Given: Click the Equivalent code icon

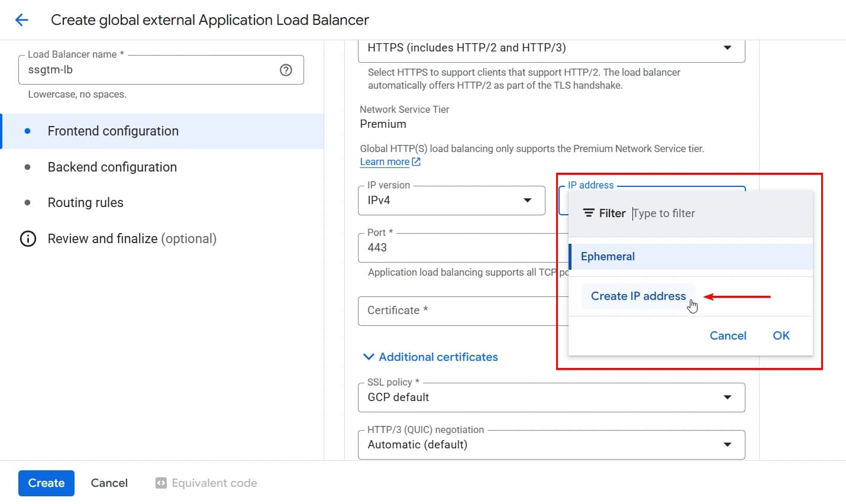Looking at the screenshot, I should click(x=160, y=483).
